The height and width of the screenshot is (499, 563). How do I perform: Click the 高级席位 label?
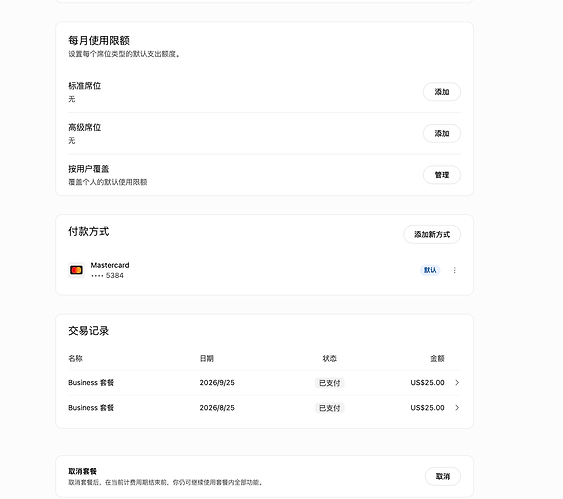(84, 127)
